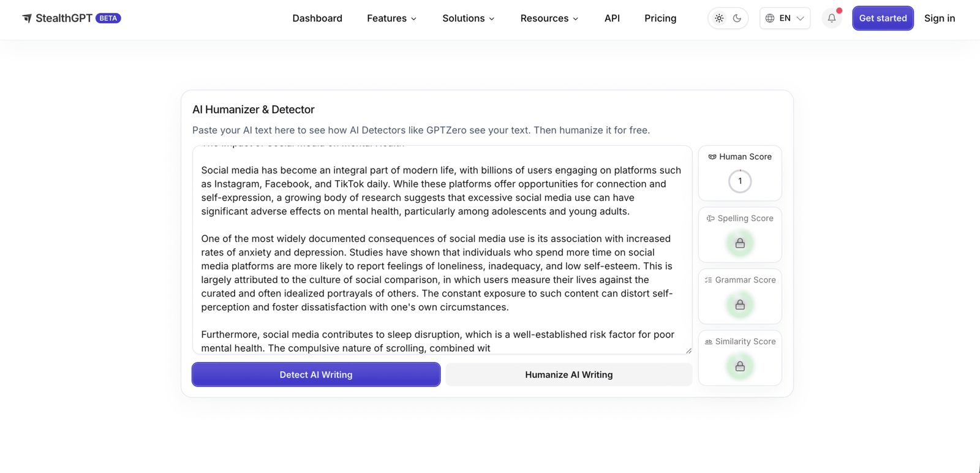980x473 pixels.
Task: Switch to light mode sun icon
Action: coord(719,18)
